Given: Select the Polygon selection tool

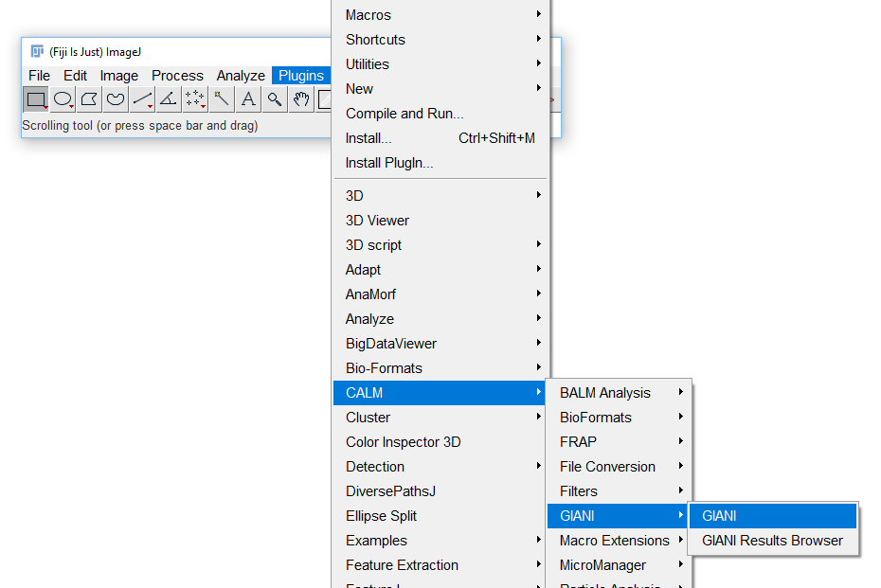Looking at the screenshot, I should 89,99.
